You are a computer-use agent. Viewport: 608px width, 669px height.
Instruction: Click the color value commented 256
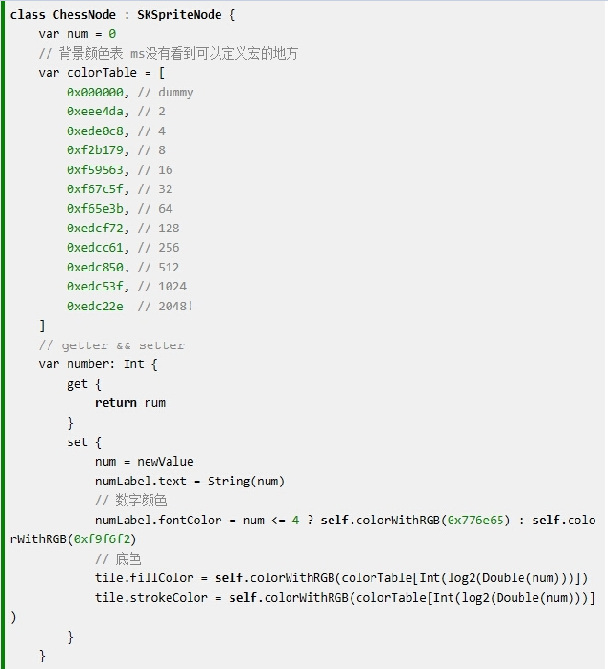tap(95, 247)
